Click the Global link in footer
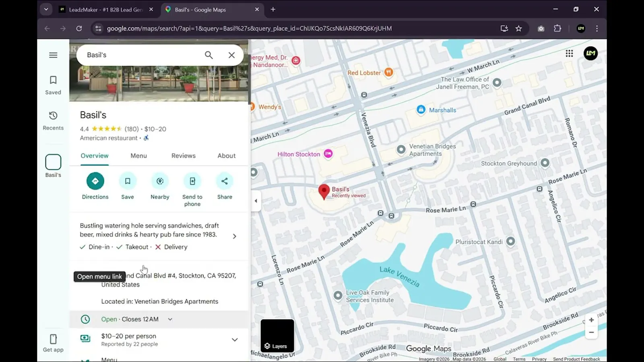This screenshot has width=644, height=362. [500, 359]
